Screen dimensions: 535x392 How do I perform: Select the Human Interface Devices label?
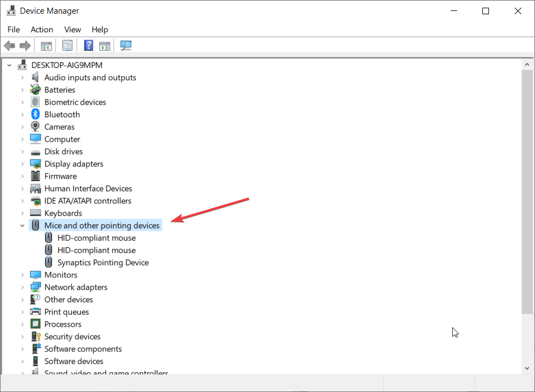coord(88,188)
